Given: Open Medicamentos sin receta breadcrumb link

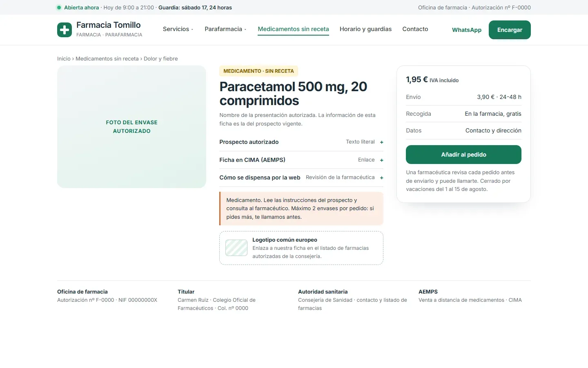Looking at the screenshot, I should [107, 59].
